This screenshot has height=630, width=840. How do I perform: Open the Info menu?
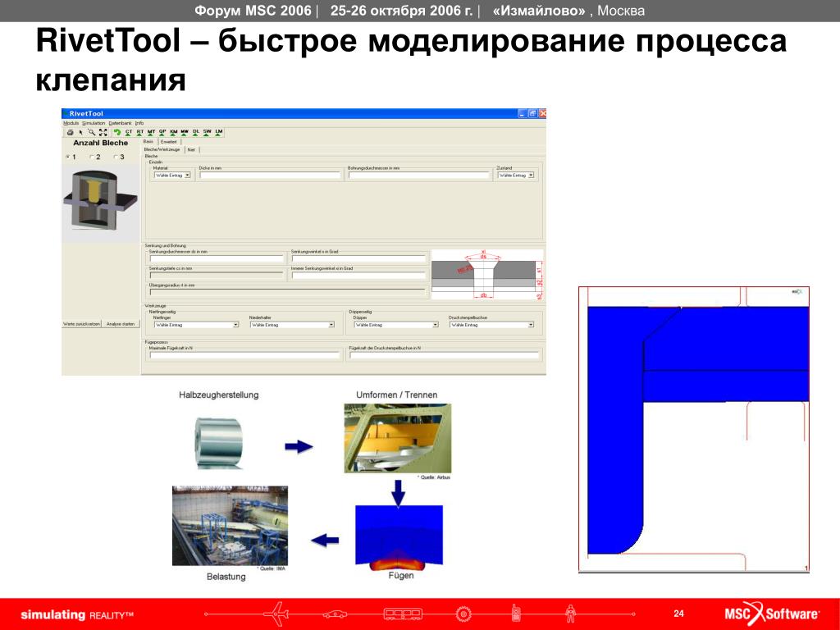[139, 123]
